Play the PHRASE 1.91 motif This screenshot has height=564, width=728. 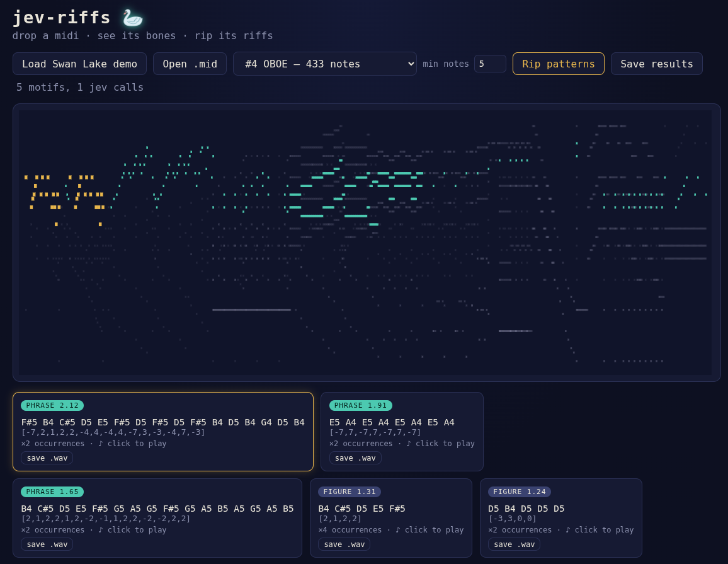click(x=402, y=432)
